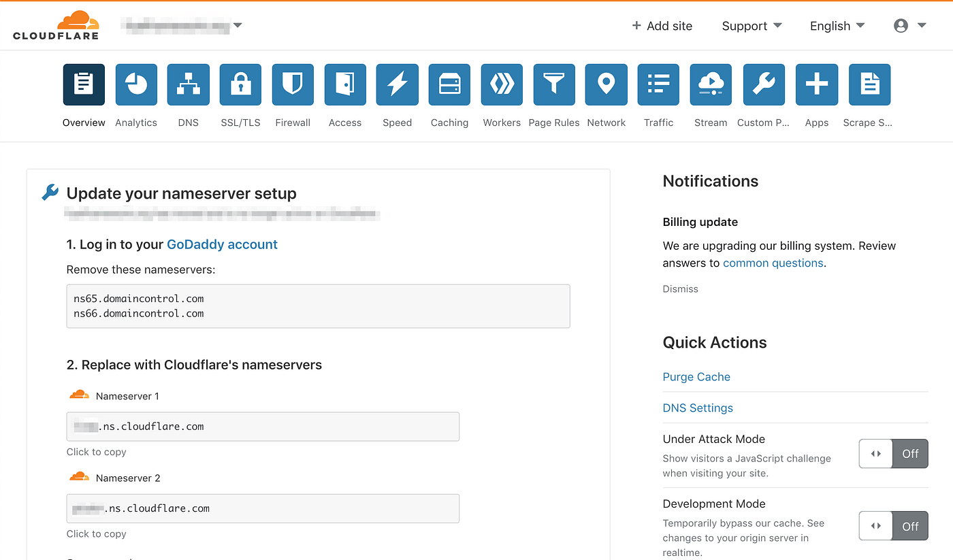
Task: Open the DNS network tree icon
Action: point(189,84)
